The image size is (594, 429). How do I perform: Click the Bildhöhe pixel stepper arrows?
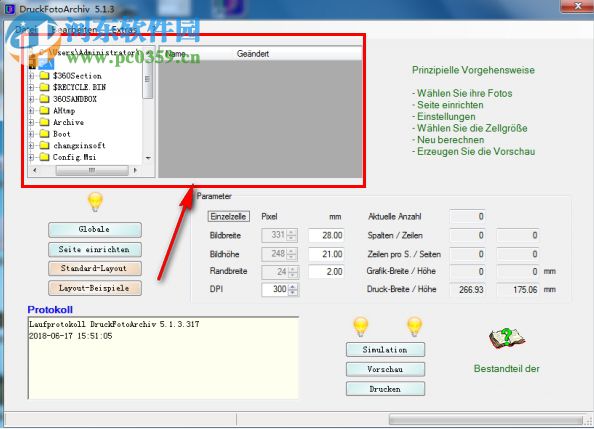click(x=292, y=254)
